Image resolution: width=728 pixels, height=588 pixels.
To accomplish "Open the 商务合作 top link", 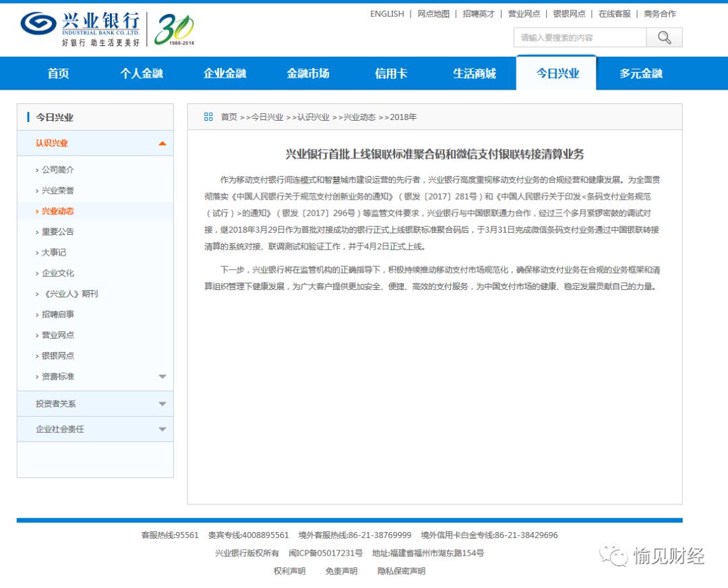I will coord(660,14).
